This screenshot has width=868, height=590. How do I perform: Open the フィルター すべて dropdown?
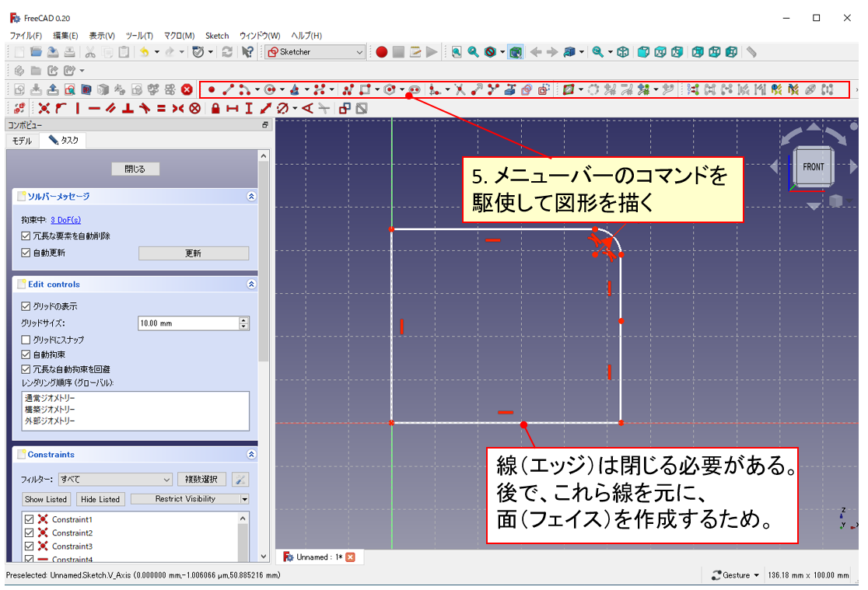pyautogui.click(x=115, y=480)
